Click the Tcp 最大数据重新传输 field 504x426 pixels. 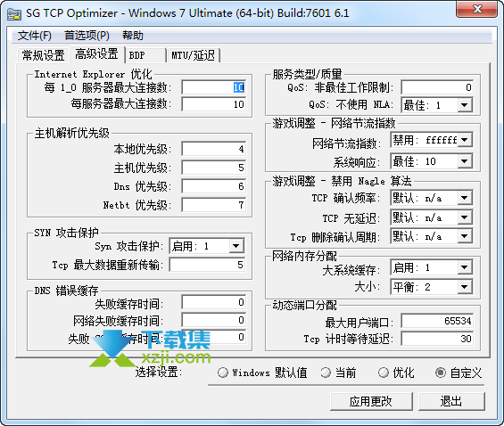208,265
